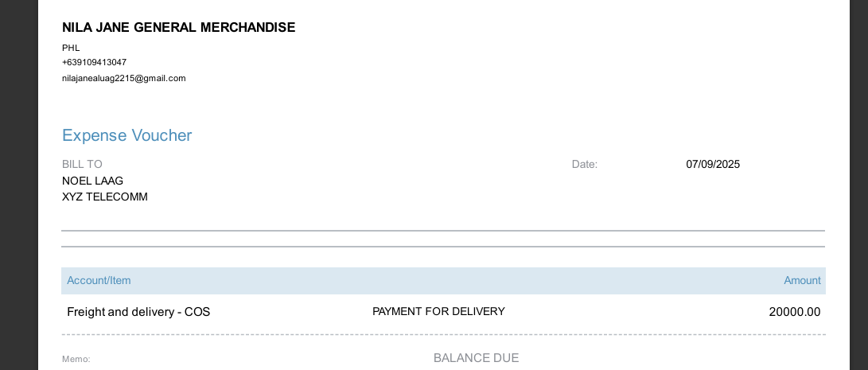The image size is (868, 370).
Task: Select the PHL country text
Action: pos(71,48)
